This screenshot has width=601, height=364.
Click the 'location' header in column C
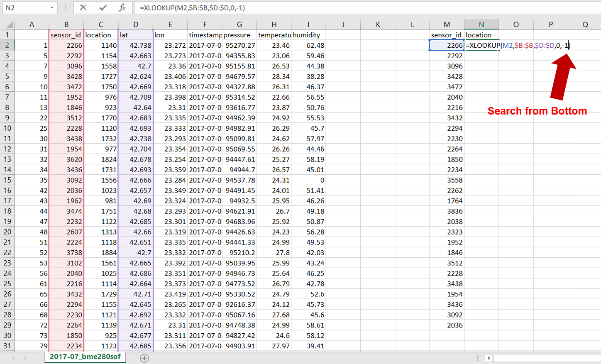click(101, 35)
